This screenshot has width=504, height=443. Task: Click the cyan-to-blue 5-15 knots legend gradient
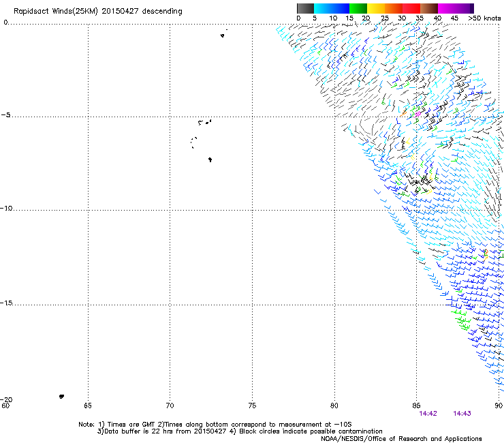coord(332,8)
